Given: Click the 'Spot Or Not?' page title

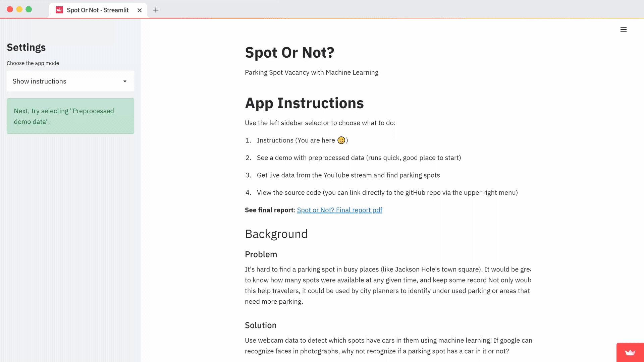Looking at the screenshot, I should (289, 52).
